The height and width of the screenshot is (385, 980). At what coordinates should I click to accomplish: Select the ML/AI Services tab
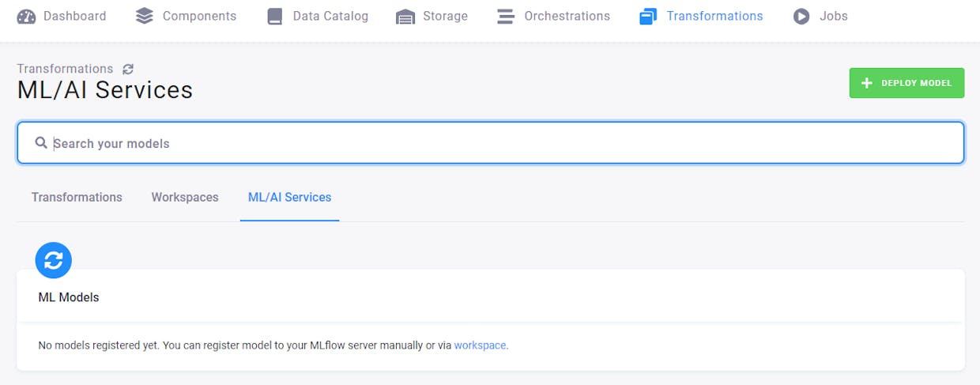pos(290,197)
